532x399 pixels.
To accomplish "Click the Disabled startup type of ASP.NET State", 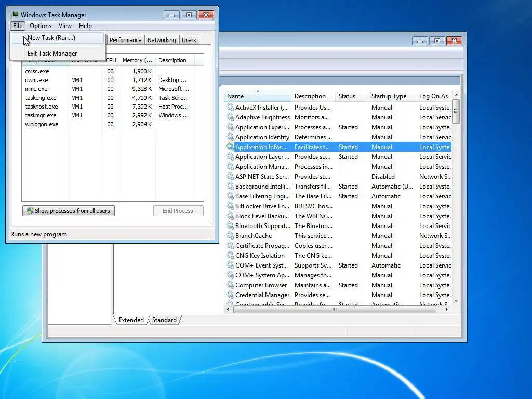I will point(383,177).
